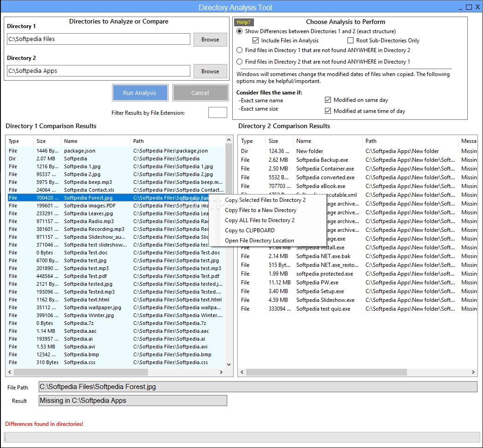Screen dimensions: 483x448
Task: Click the Cancel button
Action: (200, 93)
